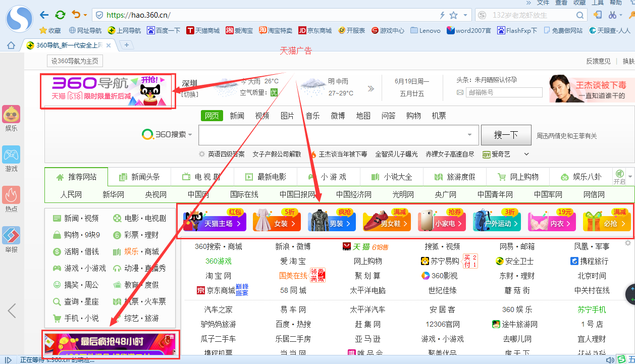Click the gear settings icon near 凤凰·军事
The image size is (635, 364).
tap(628, 243)
